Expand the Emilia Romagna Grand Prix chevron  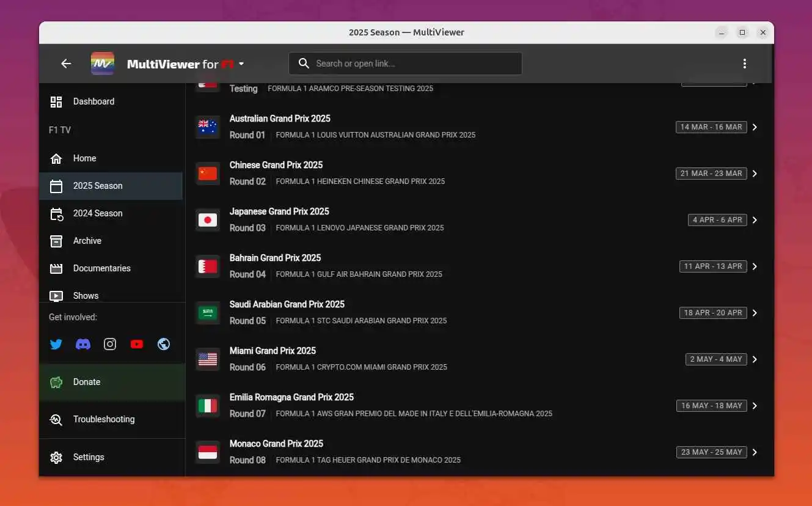[x=755, y=406]
